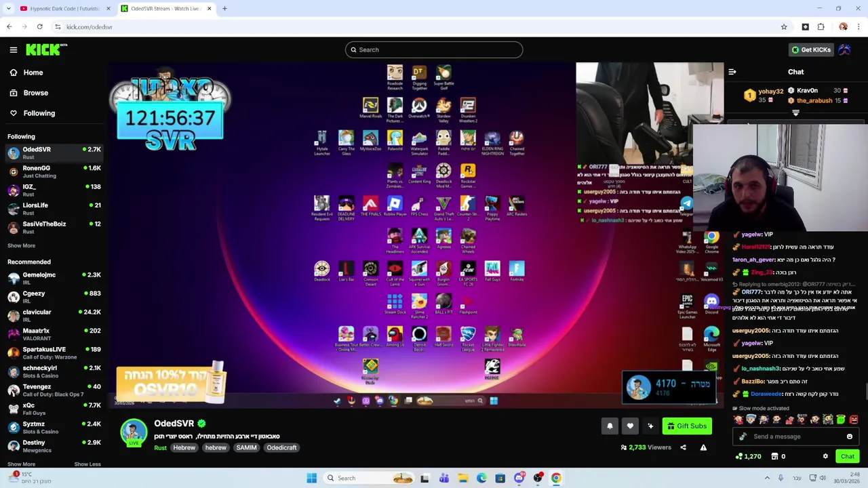Open the Home page from sidebar
The width and height of the screenshot is (868, 488).
click(26, 73)
